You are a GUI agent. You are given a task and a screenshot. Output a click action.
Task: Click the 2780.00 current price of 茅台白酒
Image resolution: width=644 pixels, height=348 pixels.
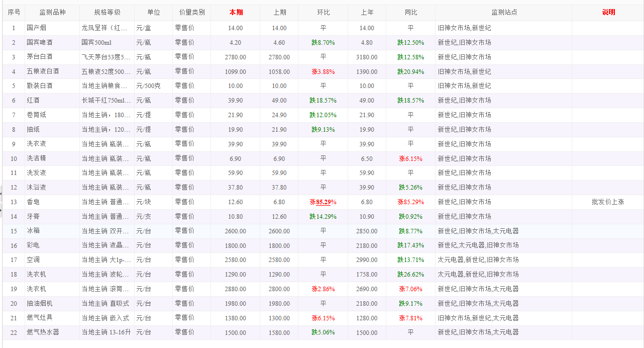(x=235, y=57)
